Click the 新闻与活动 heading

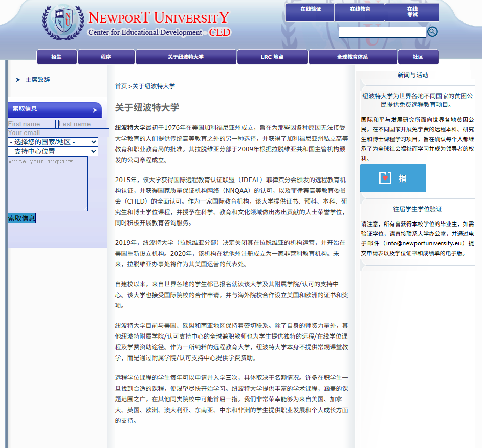pos(413,75)
